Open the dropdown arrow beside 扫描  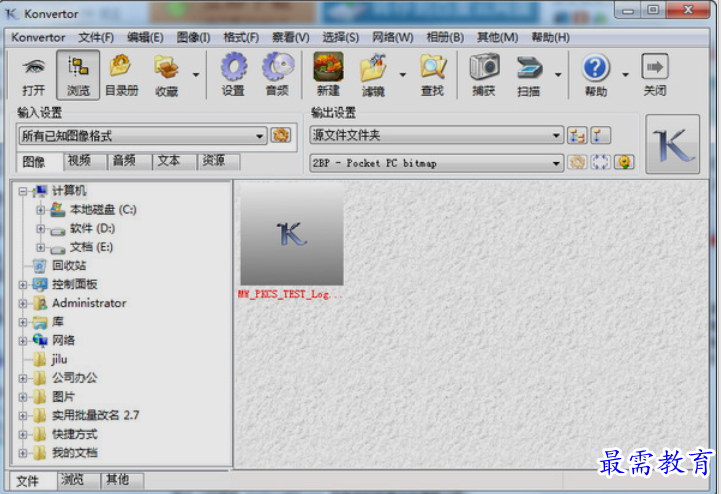(x=558, y=75)
